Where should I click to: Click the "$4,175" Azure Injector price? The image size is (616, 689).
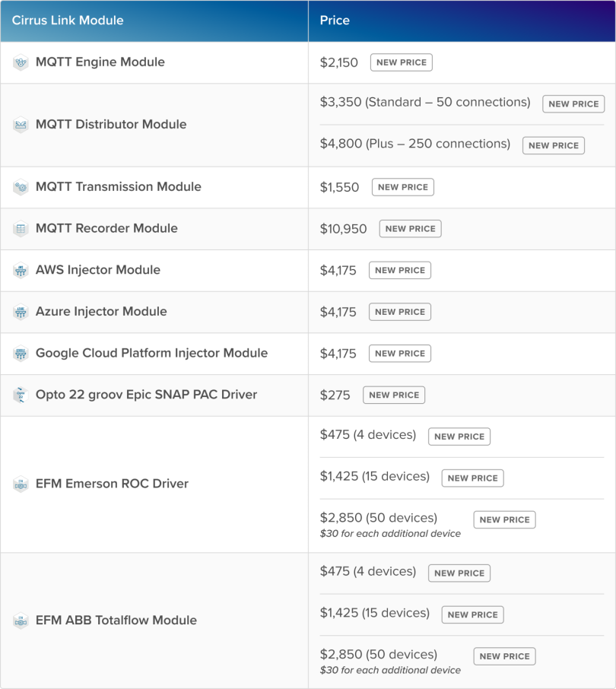pyautogui.click(x=338, y=313)
